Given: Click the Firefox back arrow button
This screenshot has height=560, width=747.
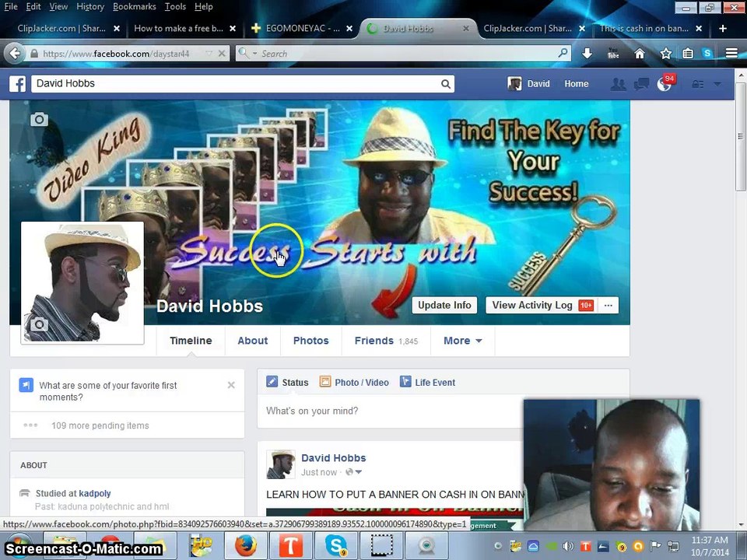Looking at the screenshot, I should [x=14, y=54].
